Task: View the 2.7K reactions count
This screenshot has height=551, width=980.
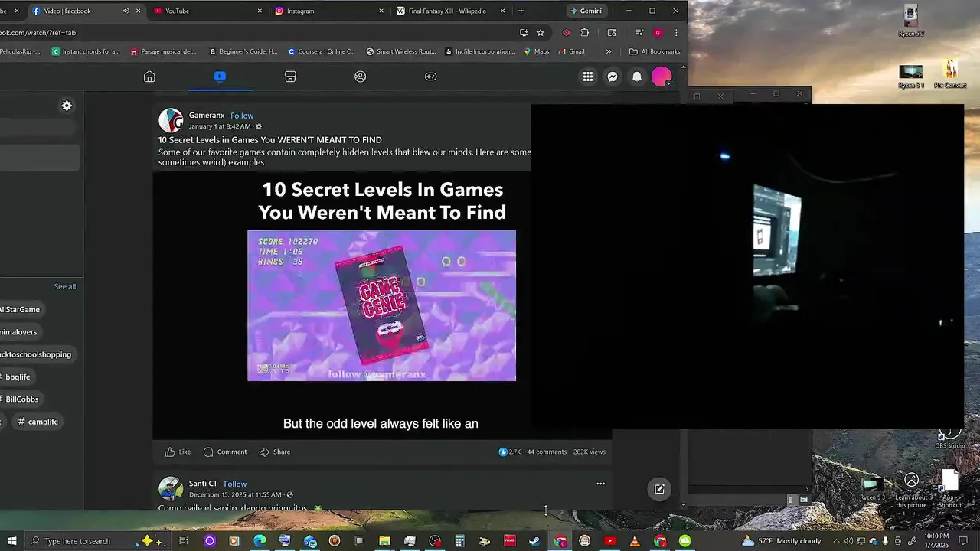Action: 510,452
